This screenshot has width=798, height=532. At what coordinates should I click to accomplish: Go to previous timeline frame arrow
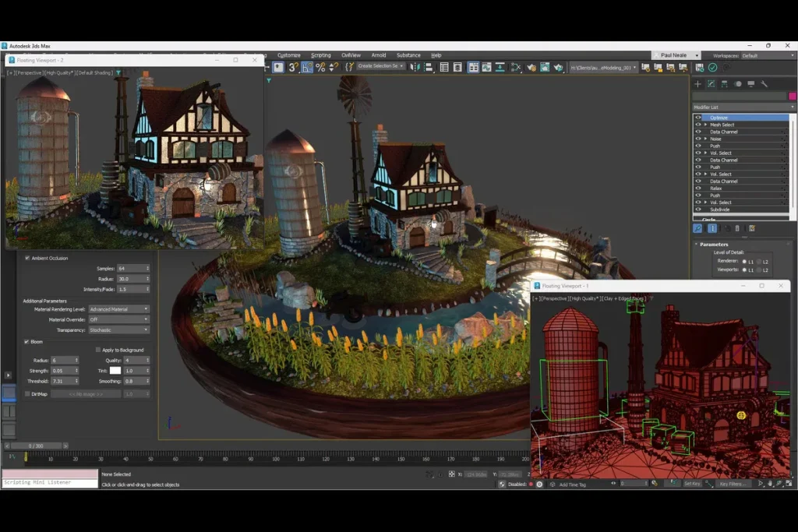[x=6, y=446]
